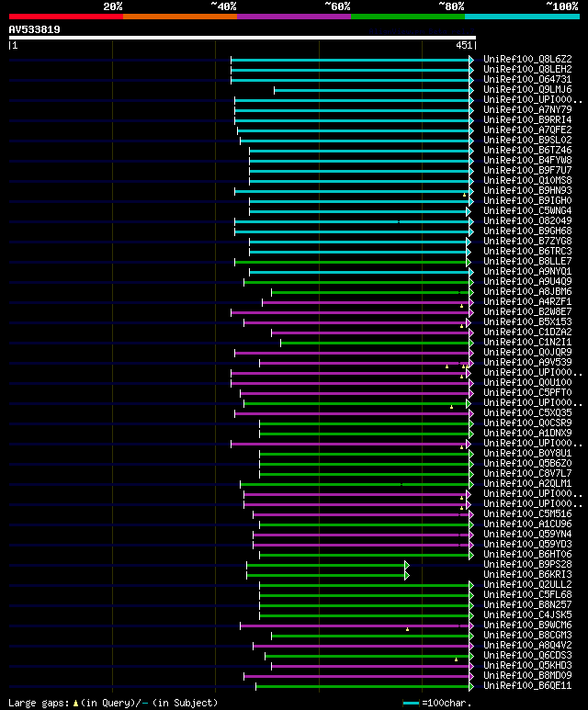Click the UniRef100_Q0U100 label

click(527, 383)
